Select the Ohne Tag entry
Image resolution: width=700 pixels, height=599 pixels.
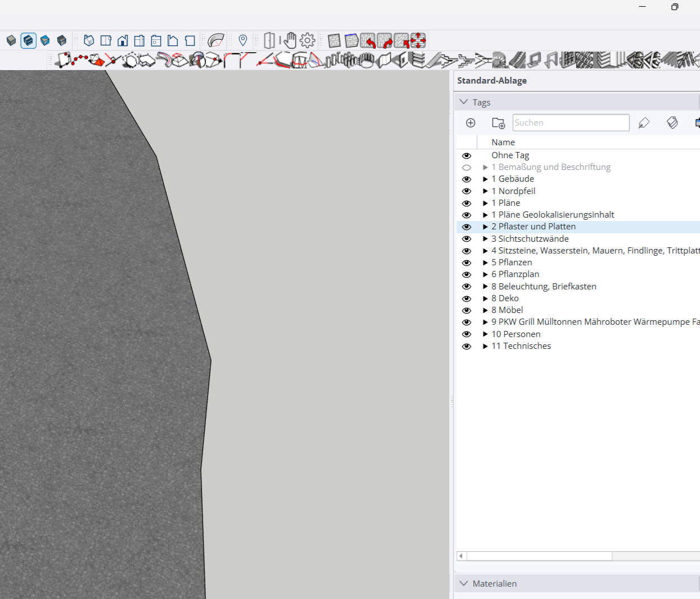(510, 155)
